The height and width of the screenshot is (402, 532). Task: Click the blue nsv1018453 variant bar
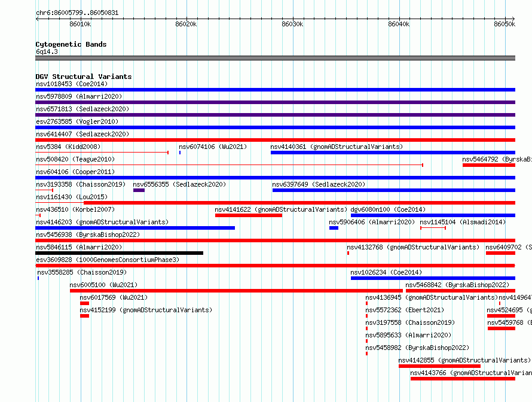tap(275, 90)
